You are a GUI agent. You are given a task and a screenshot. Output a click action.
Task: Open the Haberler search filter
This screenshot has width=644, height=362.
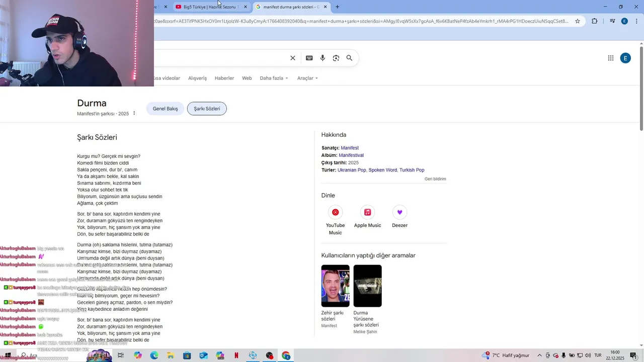click(224, 78)
